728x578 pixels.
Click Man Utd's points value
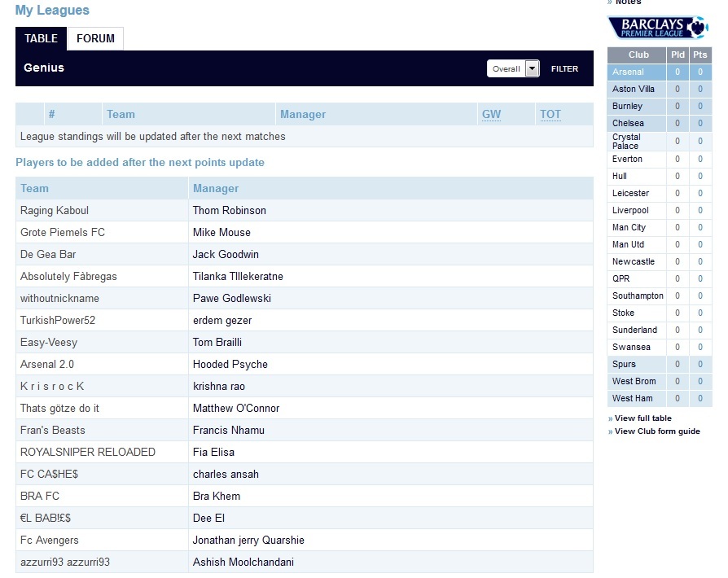tap(699, 245)
